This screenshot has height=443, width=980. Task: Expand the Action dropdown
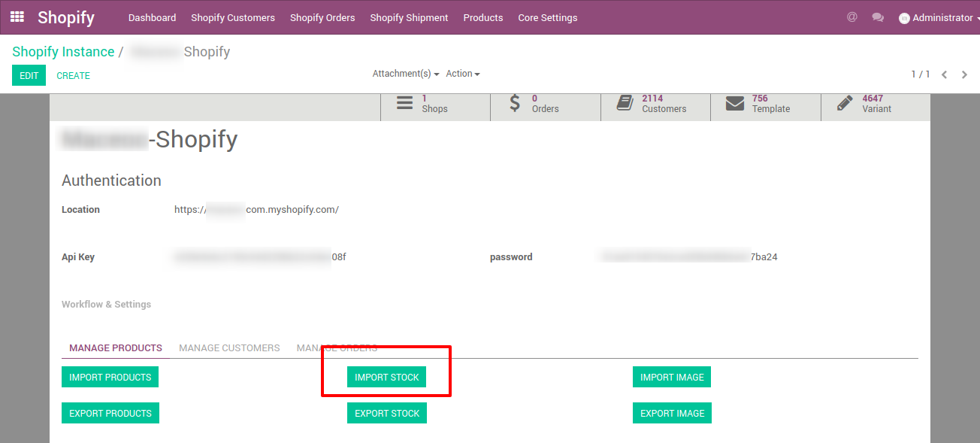463,74
